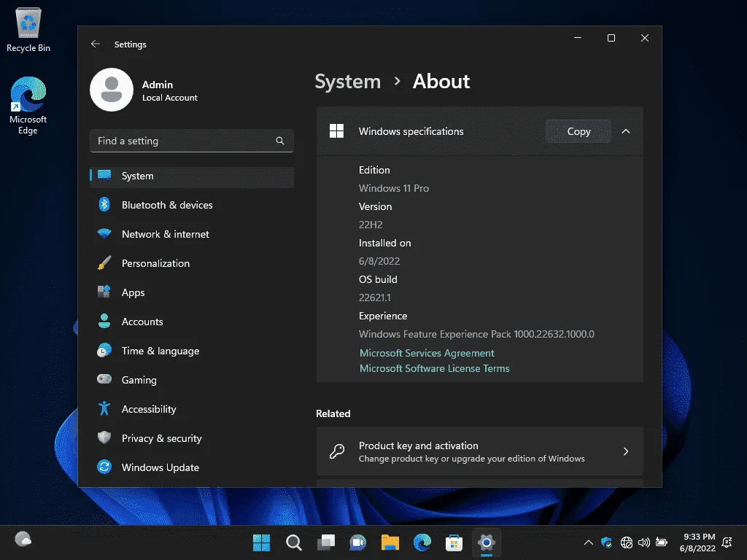Click the OS build 22621.1 value
The image size is (747, 560).
pyautogui.click(x=374, y=297)
